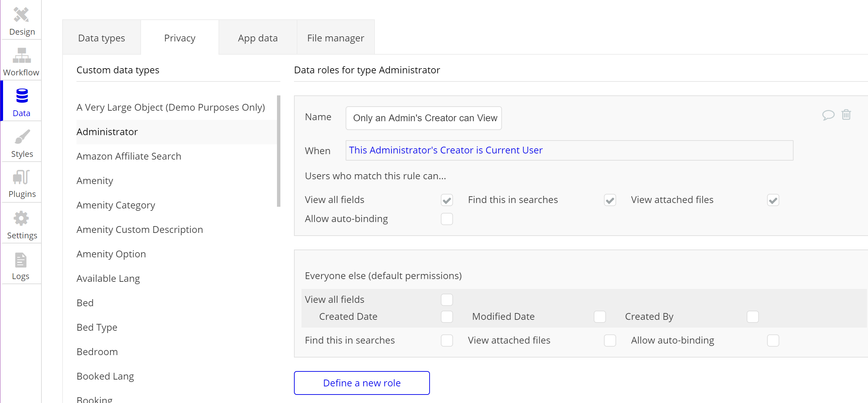Screen dimensions: 868x403
Task: Open the Workflow section icon
Action: tap(21, 56)
